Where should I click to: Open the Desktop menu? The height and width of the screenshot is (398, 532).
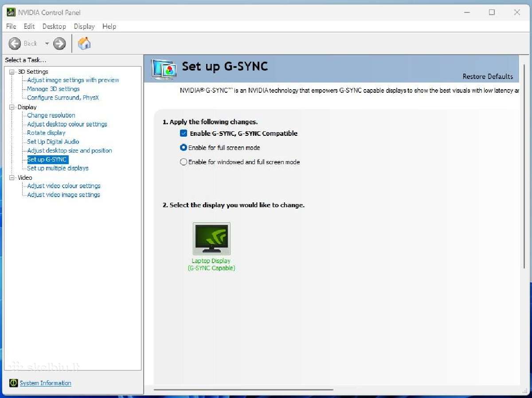point(54,26)
